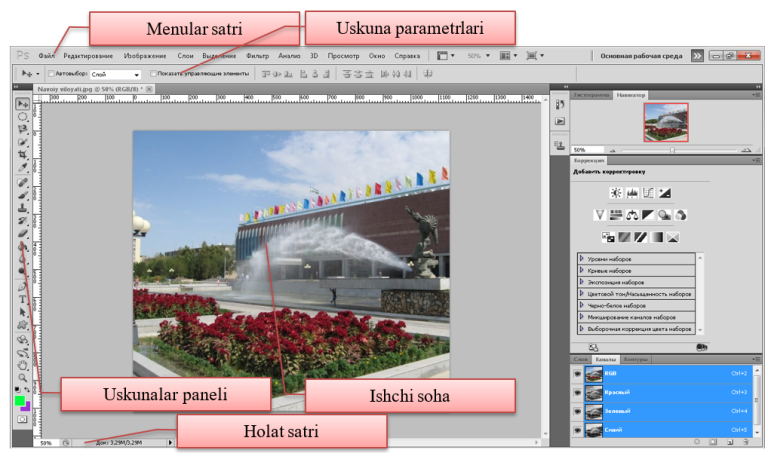Screen dimensions: 768x453
Task: Open the collapsed Actions panel icon
Action: click(x=560, y=121)
